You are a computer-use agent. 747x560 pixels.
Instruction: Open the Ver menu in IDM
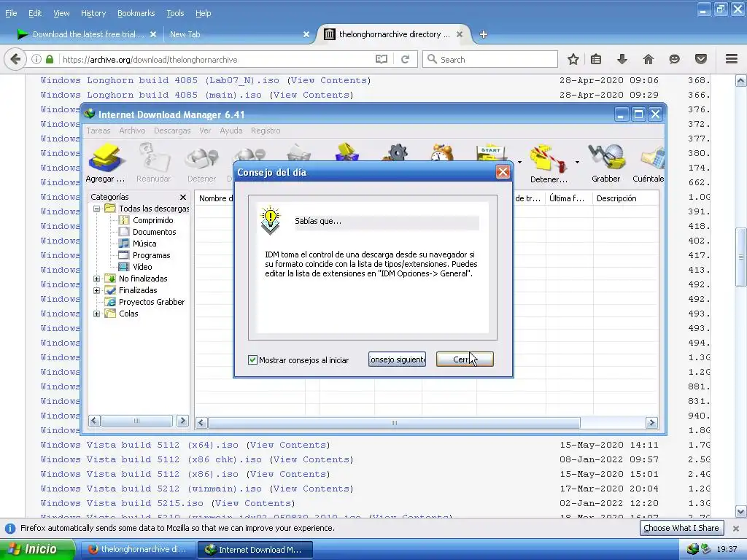click(205, 131)
